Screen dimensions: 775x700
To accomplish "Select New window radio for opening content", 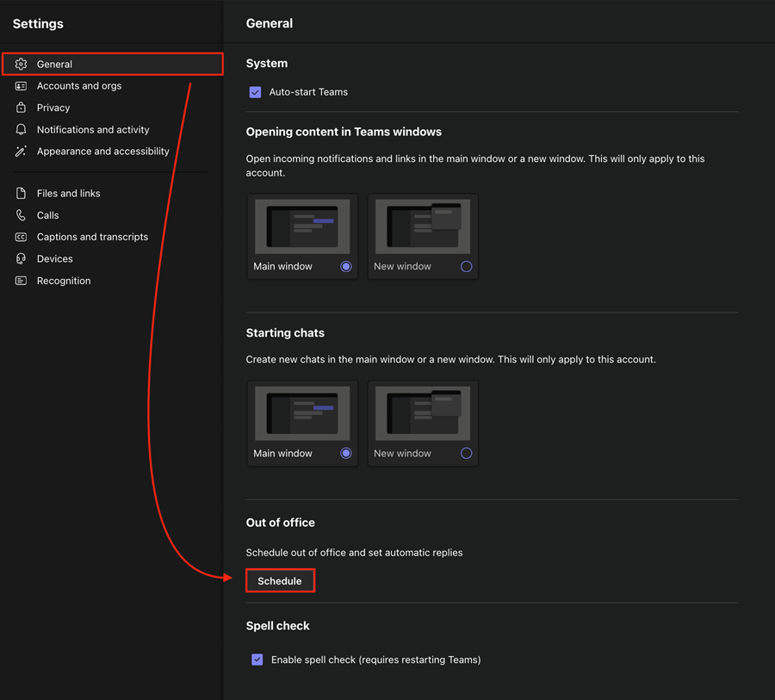I will pos(466,266).
